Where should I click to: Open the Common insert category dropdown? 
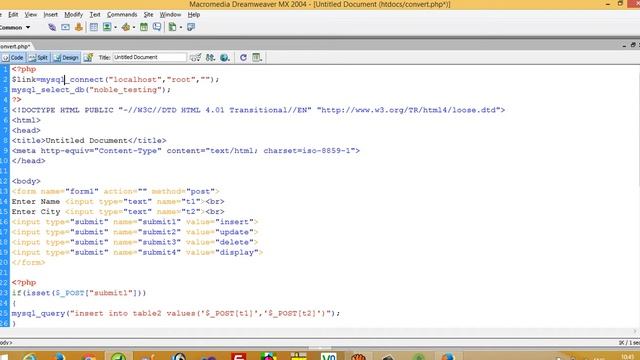coord(15,27)
